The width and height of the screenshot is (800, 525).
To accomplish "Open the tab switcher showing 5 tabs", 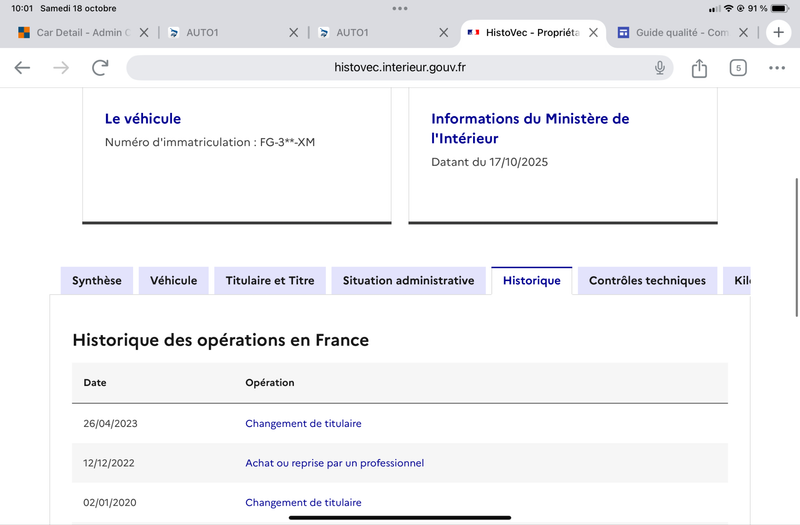I will pos(738,68).
